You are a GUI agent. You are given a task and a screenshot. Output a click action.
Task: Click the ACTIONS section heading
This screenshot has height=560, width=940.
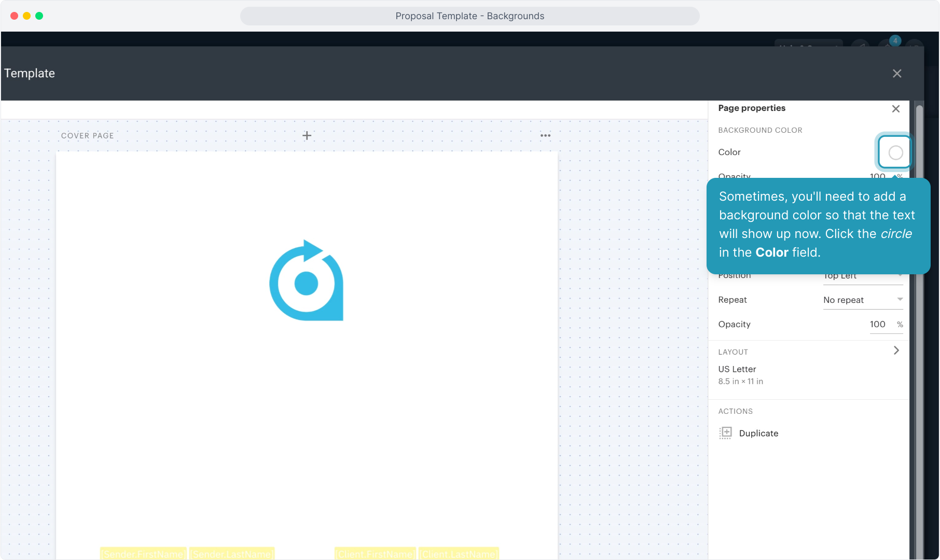[x=735, y=411]
